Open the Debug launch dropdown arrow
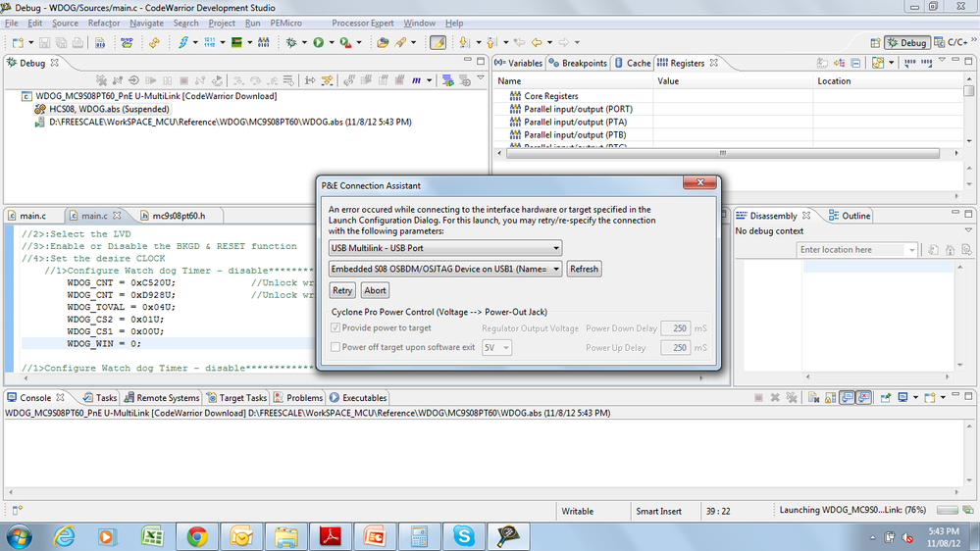Screen dimensions: 980x551 (304, 42)
